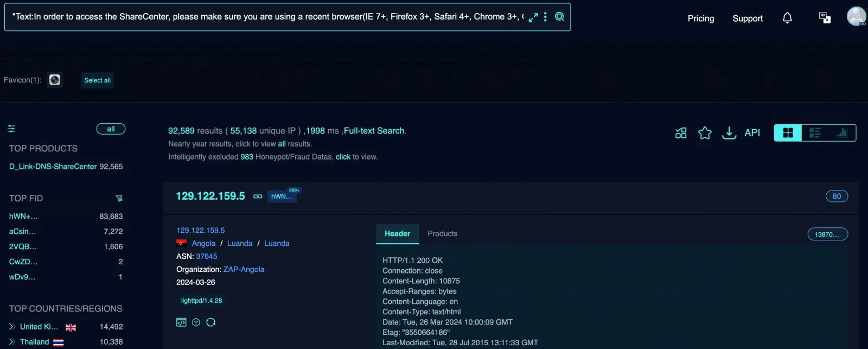The width and height of the screenshot is (868, 349).
Task: Switch to the Products tab
Action: [442, 234]
